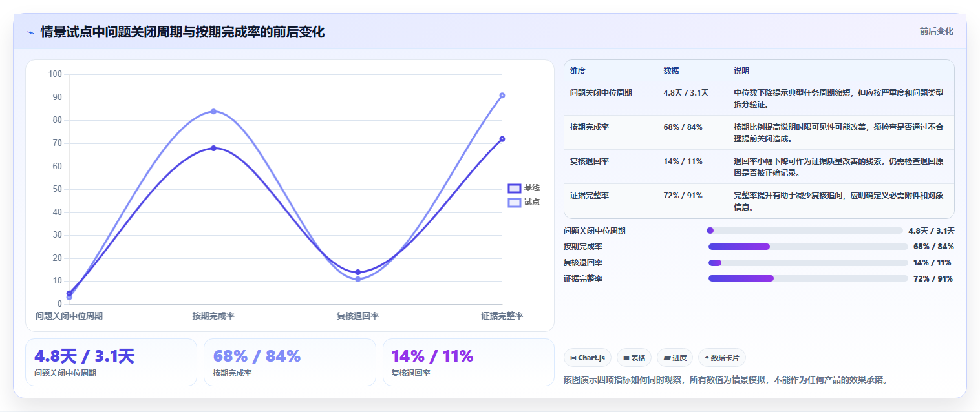This screenshot has height=412, width=980.
Task: Click the 证据完整率 label in the progress list
Action: coord(583,279)
